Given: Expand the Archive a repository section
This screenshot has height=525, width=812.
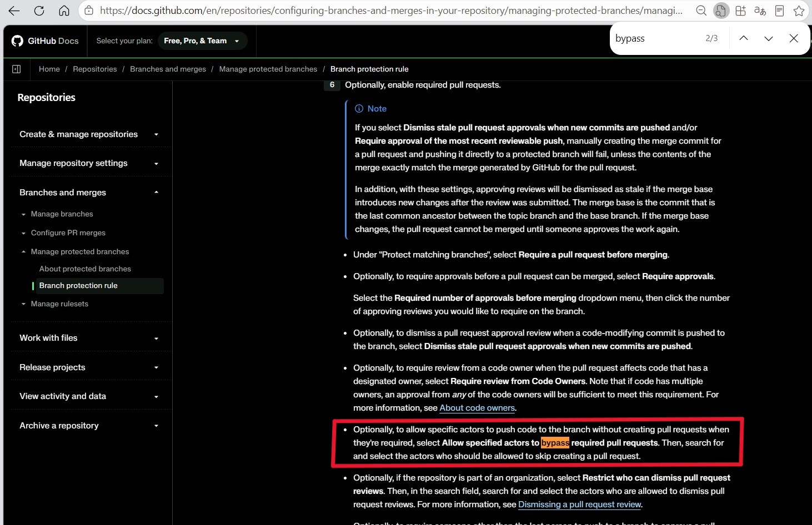Looking at the screenshot, I should (89, 426).
